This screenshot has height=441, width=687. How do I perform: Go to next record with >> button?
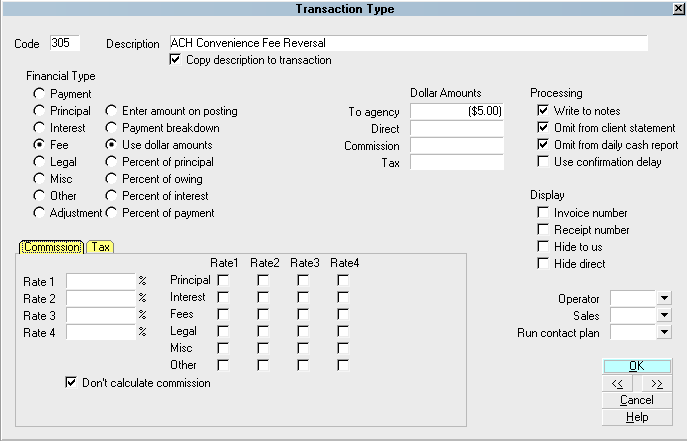click(657, 384)
